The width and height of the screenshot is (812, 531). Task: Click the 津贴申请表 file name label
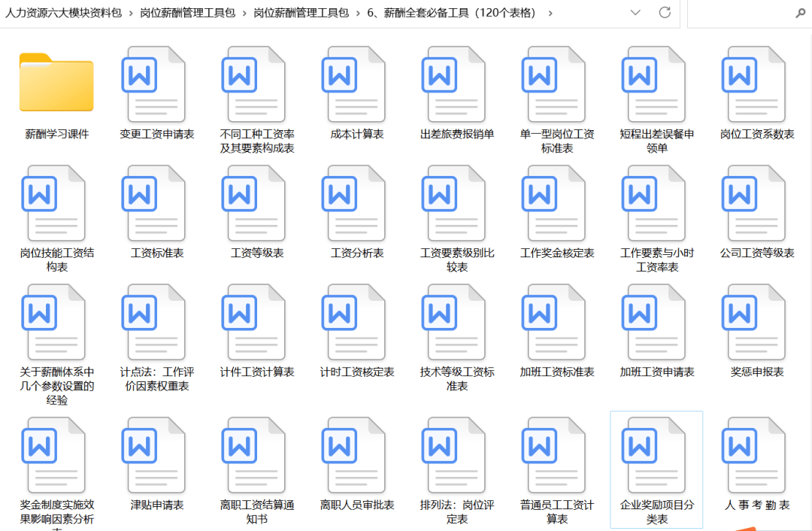[x=157, y=505]
